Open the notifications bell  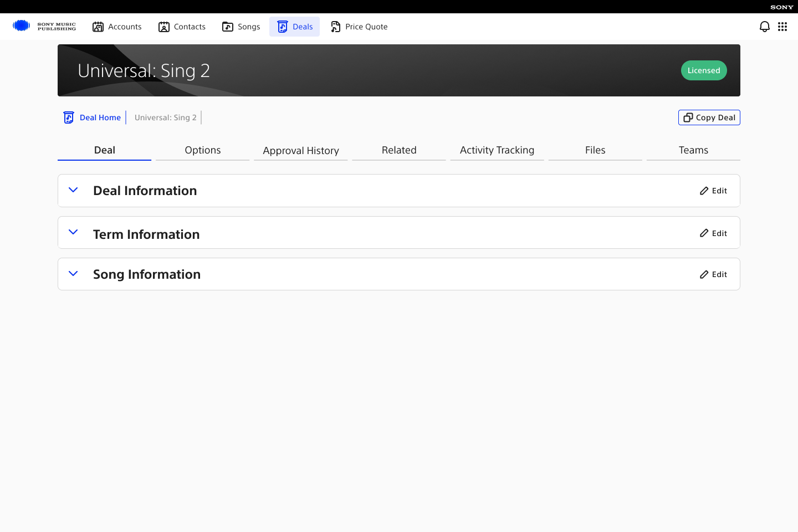click(765, 27)
